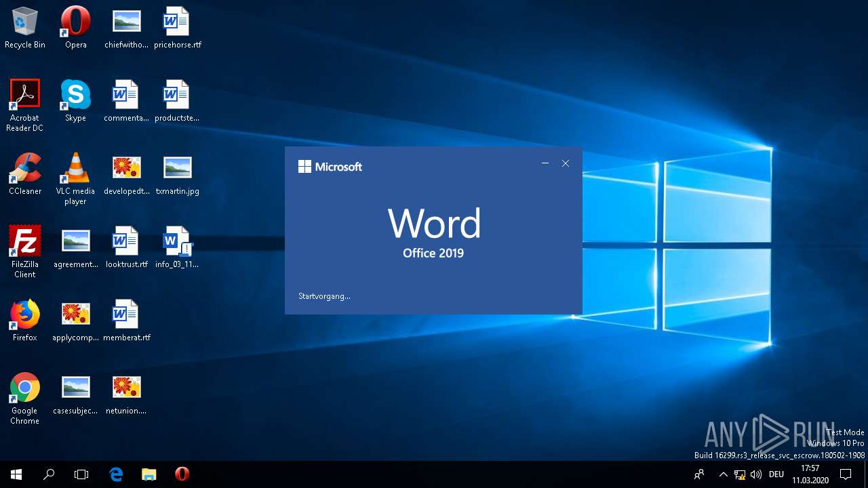Open the Recycle Bin desktop icon
Viewport: 868px width, 488px height.
(25, 28)
